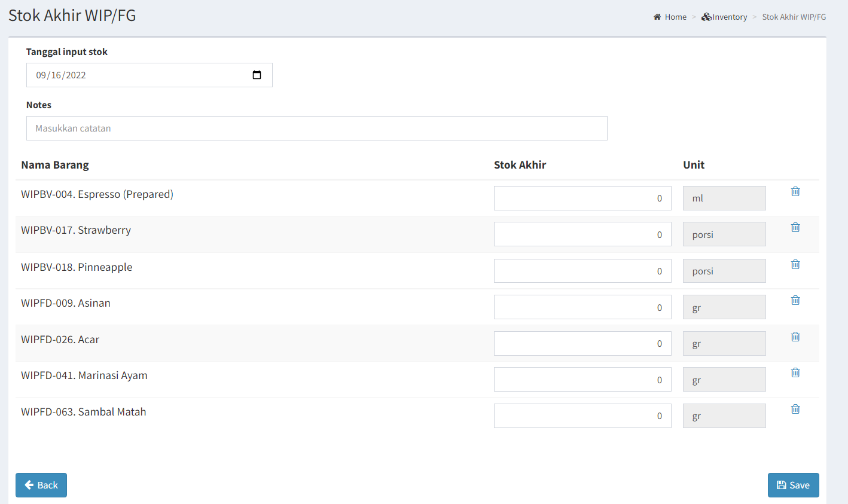This screenshot has width=848, height=504.
Task: Select the text WIPBV-017. Strawberry
Action: pos(76,230)
